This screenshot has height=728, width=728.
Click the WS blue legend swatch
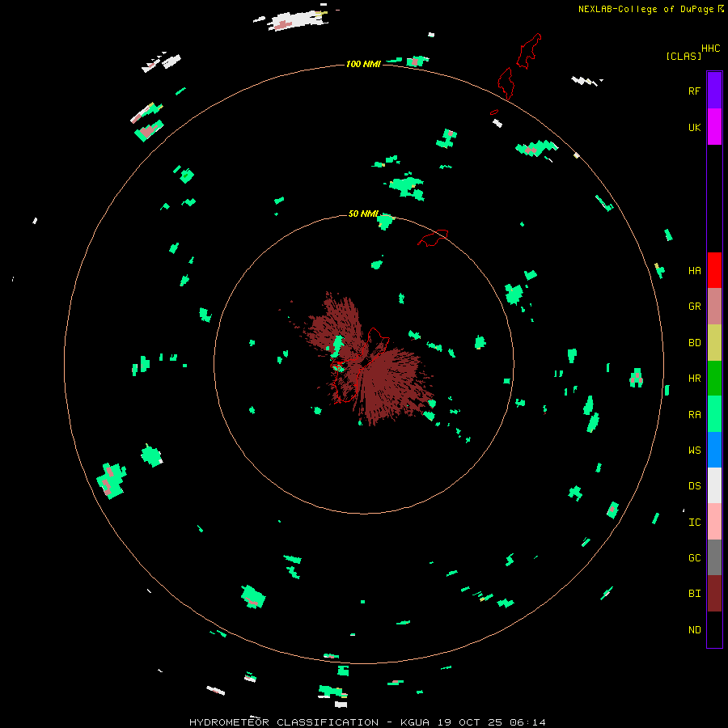click(x=714, y=450)
